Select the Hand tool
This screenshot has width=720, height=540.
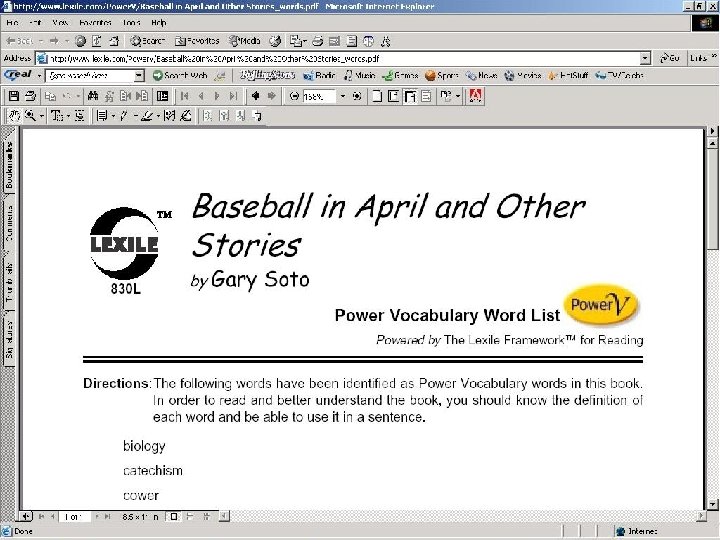[14, 115]
